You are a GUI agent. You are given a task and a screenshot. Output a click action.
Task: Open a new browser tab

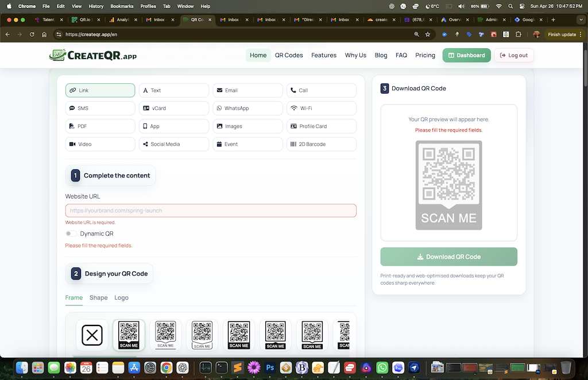[553, 20]
